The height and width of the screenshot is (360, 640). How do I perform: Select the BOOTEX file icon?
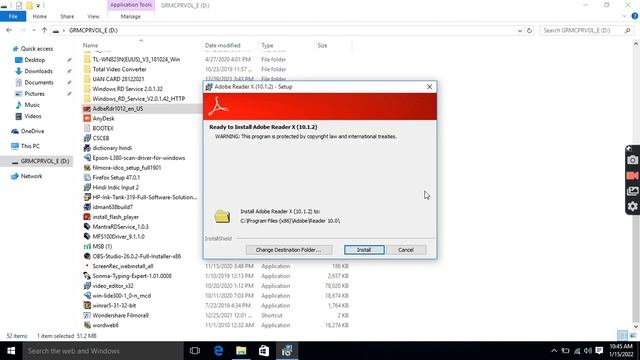(87, 128)
